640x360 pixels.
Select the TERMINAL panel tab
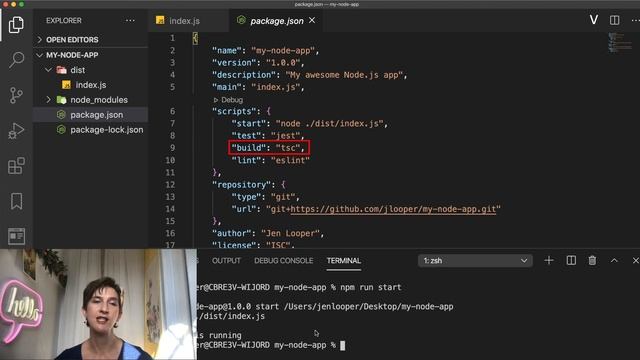(x=344, y=260)
